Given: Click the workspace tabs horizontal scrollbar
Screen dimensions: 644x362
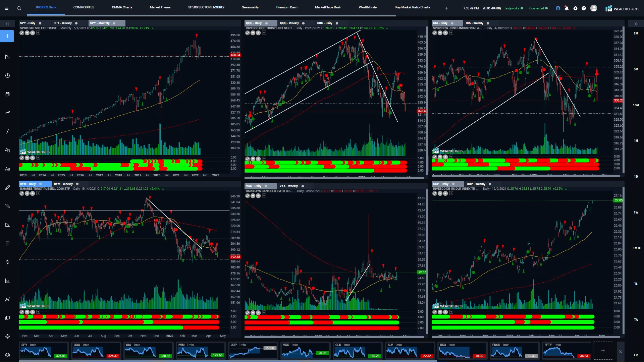Looking at the screenshot, I should point(211,15).
